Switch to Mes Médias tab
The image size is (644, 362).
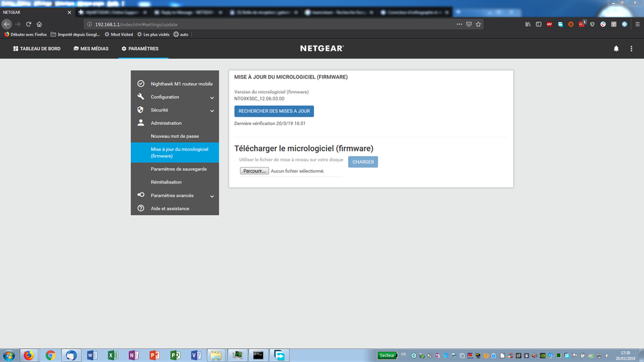coord(91,48)
